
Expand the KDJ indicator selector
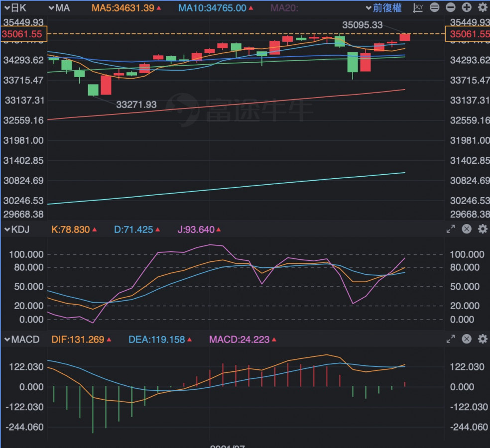pyautogui.click(x=18, y=229)
